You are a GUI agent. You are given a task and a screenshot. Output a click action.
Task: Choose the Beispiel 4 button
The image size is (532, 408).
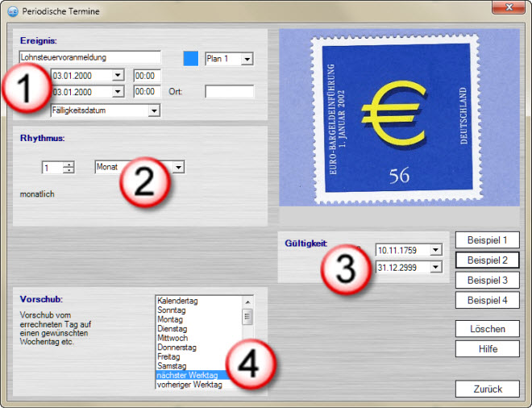tap(487, 301)
